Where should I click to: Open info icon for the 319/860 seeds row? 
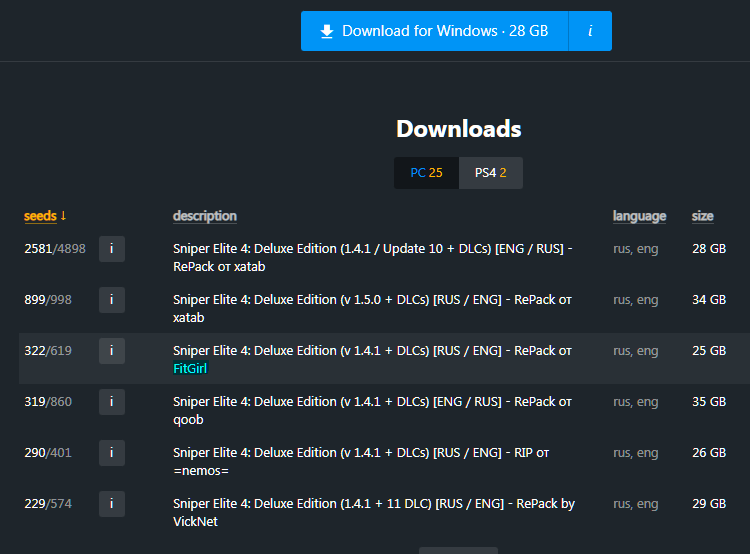pyautogui.click(x=112, y=402)
